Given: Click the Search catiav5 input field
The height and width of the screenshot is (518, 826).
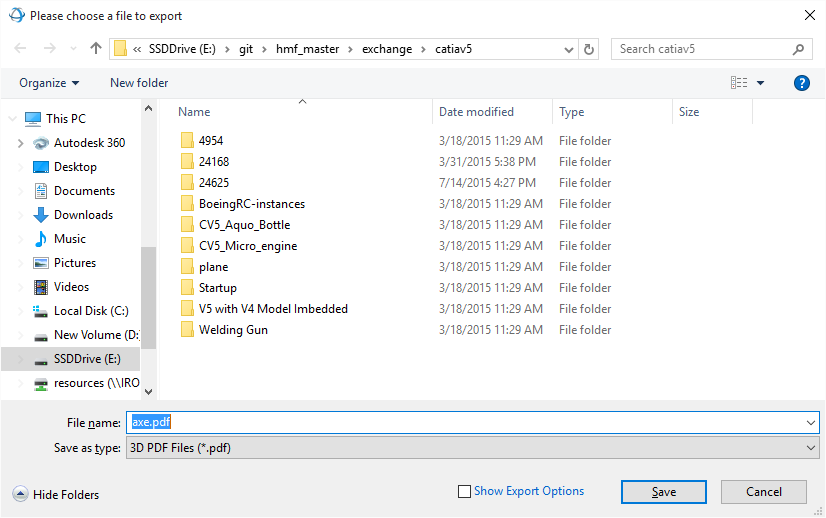Looking at the screenshot, I should pos(700,49).
